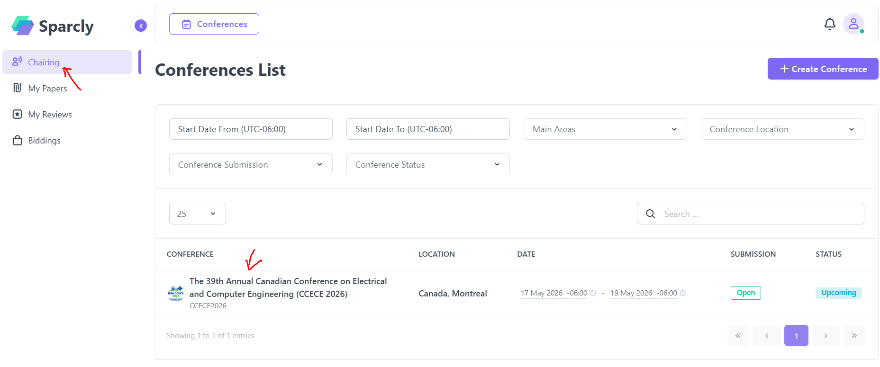Click the CCECE 2026 conference logo thumbnail
The image size is (880, 367).
click(176, 293)
